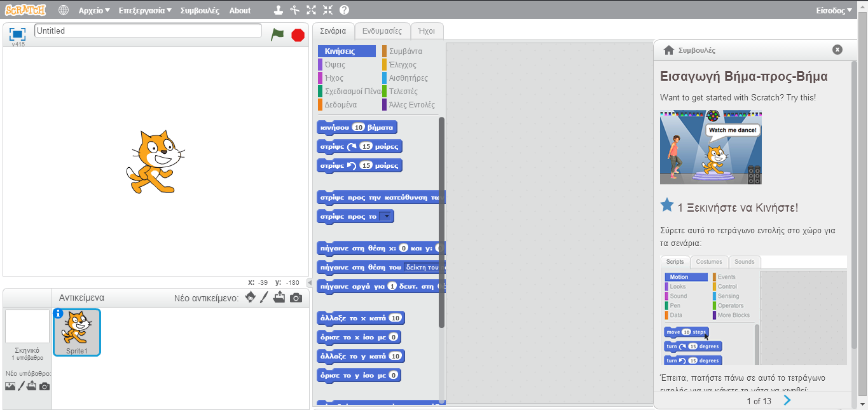
Task: Switch to the Σενάρια tab
Action: click(x=333, y=31)
